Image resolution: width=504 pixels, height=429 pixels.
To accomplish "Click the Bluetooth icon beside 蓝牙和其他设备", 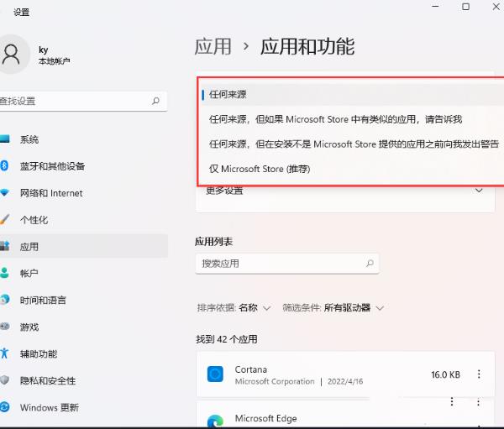I will click(4, 166).
